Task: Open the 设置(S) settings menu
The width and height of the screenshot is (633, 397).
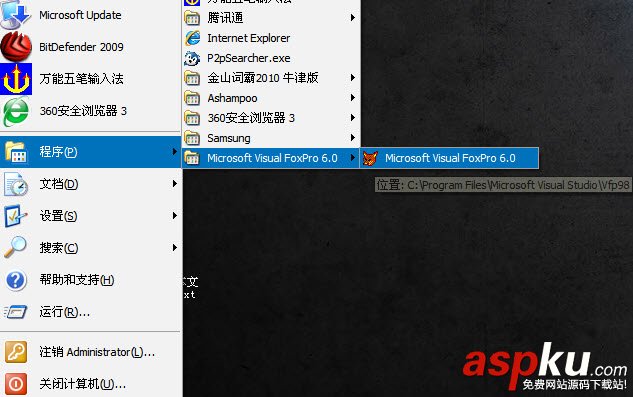Action: pyautogui.click(x=90, y=216)
